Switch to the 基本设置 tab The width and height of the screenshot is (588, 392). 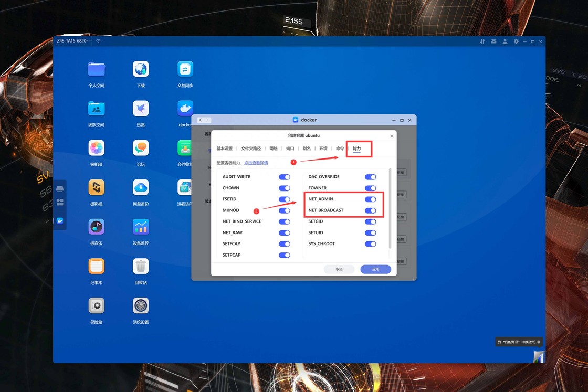[x=224, y=149]
